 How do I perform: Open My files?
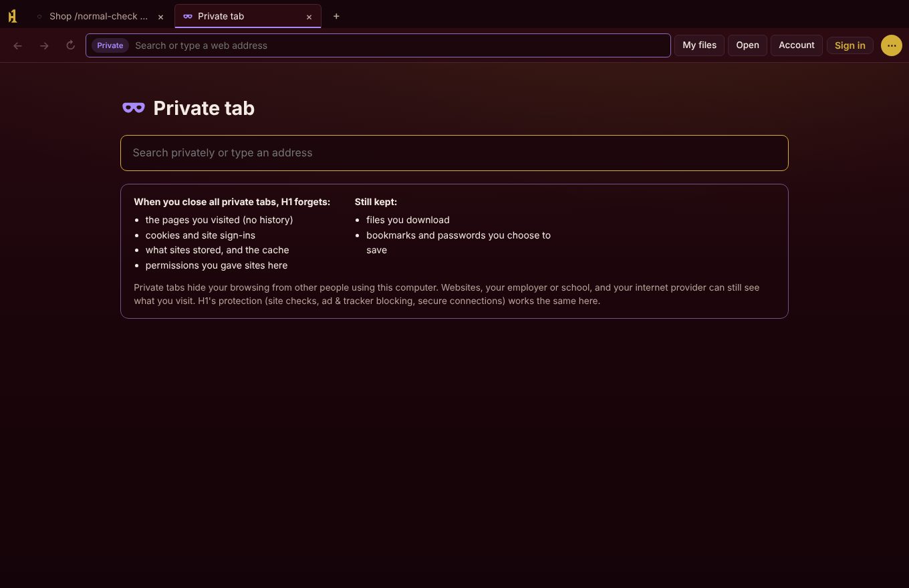coord(699,45)
